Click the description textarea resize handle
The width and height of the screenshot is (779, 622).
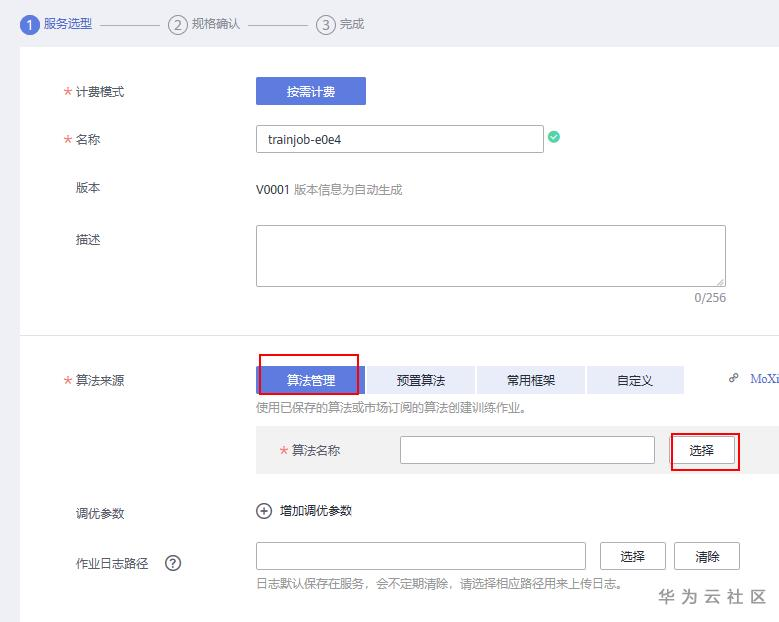720,282
